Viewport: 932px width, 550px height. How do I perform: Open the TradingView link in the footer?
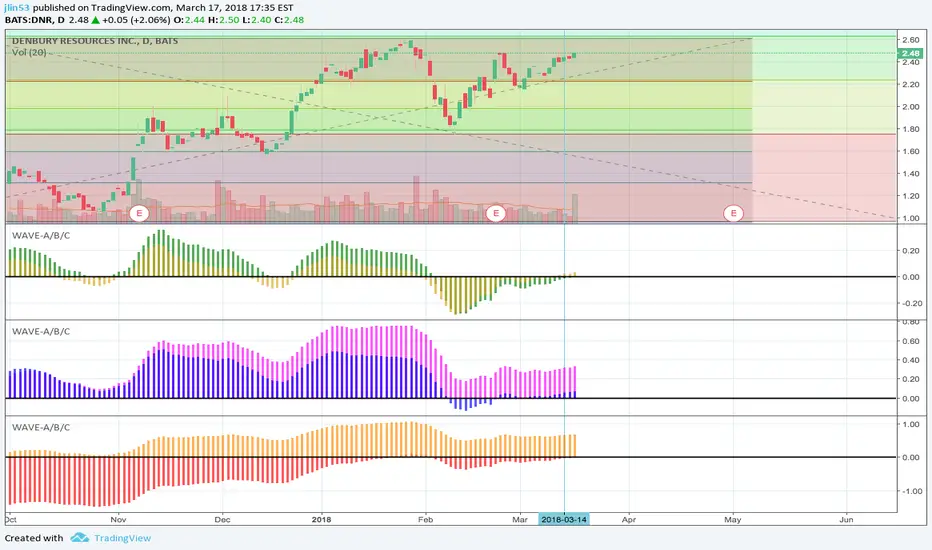pos(122,538)
